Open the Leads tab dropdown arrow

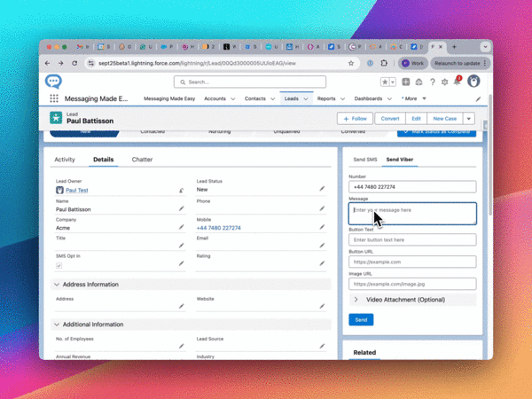[x=306, y=99]
